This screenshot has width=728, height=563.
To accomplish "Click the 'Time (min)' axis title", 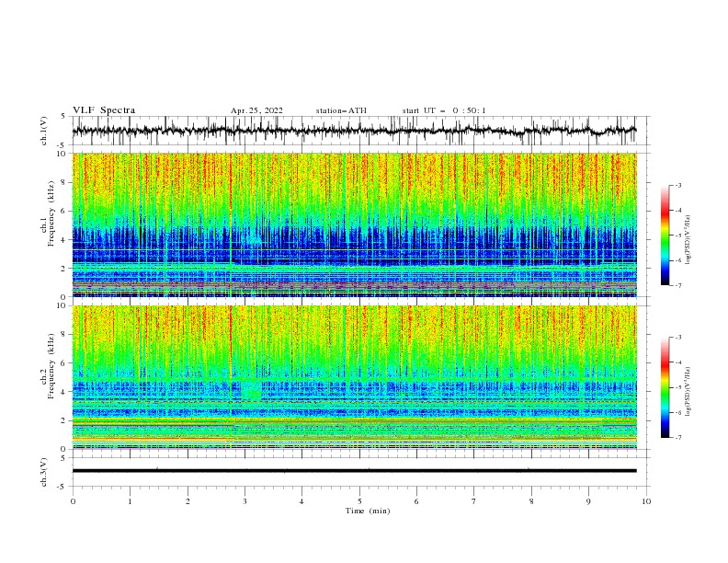I will tap(368, 511).
